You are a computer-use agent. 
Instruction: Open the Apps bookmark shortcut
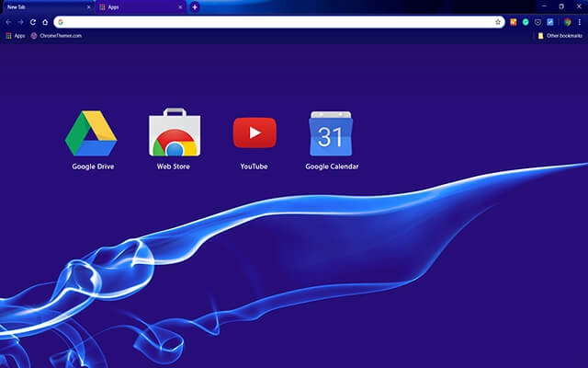click(x=16, y=36)
